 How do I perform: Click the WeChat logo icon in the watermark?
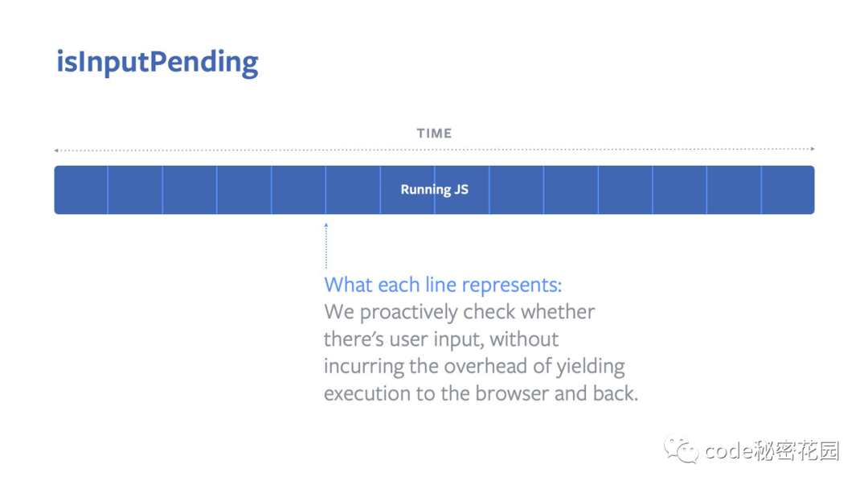coord(681,450)
